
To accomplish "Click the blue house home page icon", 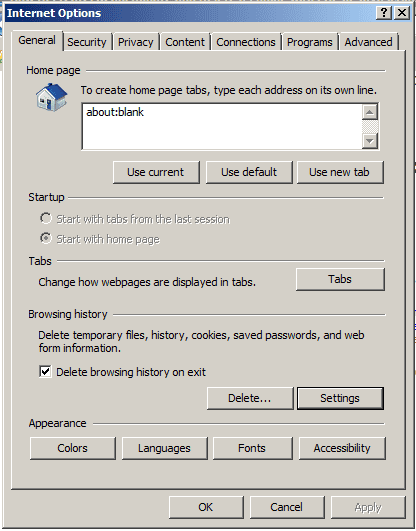I will [51, 98].
